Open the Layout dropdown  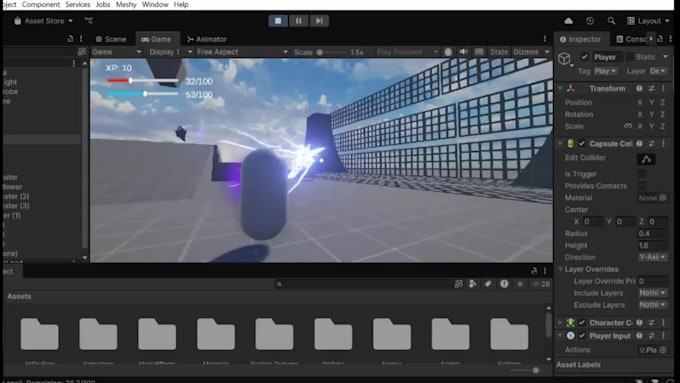pyautogui.click(x=648, y=21)
